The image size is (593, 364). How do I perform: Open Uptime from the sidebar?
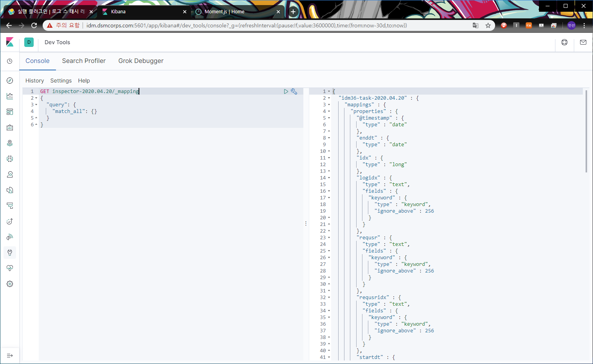click(10, 221)
